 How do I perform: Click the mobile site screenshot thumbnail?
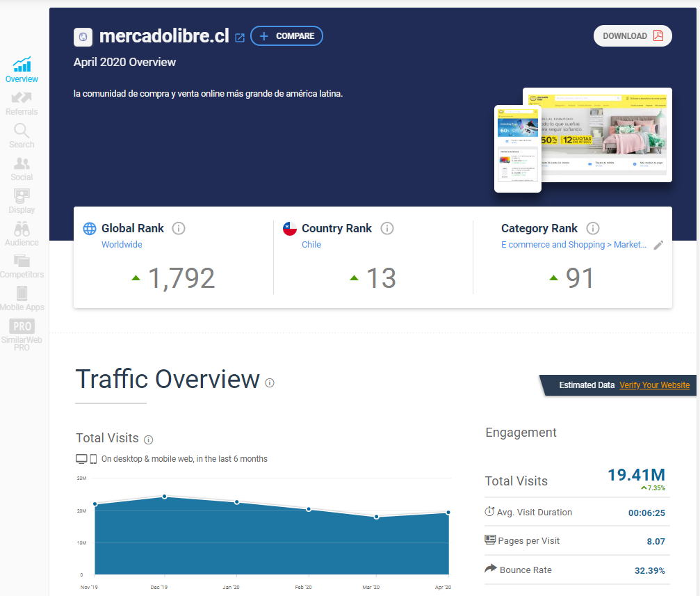point(518,149)
